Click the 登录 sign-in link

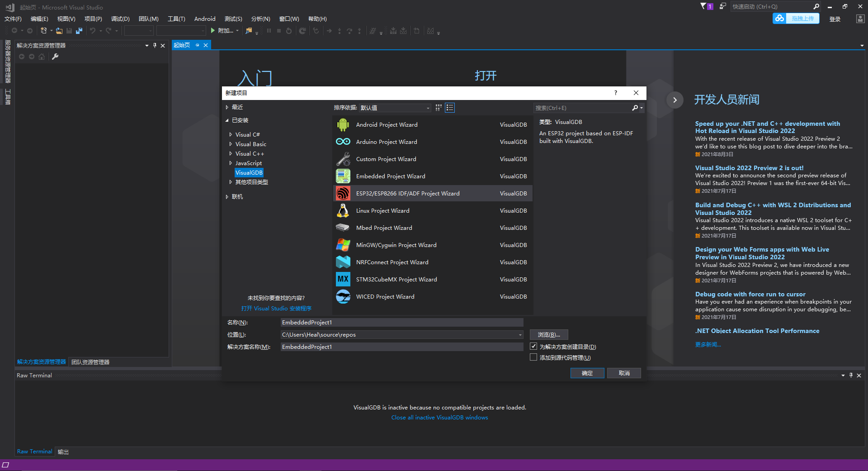click(835, 19)
